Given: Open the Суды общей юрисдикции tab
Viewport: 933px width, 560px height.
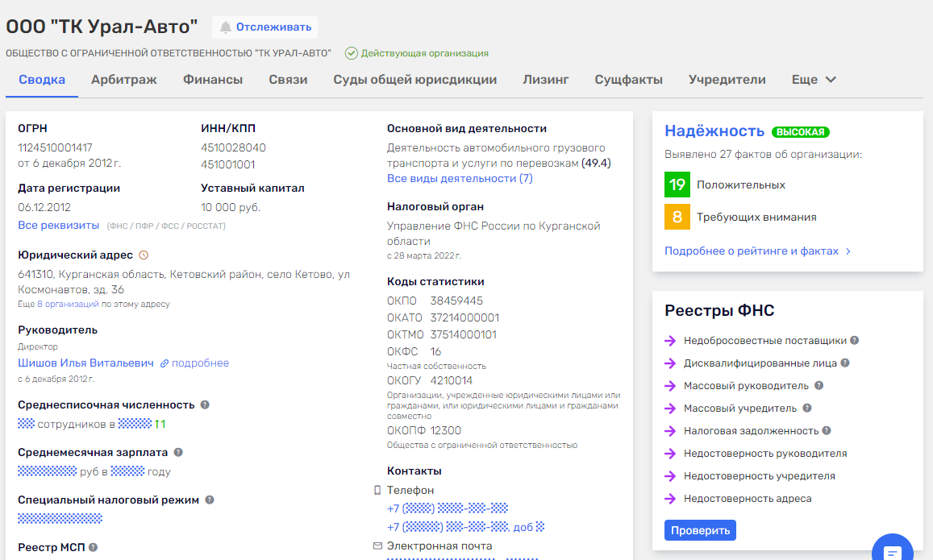Looking at the screenshot, I should click(x=414, y=80).
